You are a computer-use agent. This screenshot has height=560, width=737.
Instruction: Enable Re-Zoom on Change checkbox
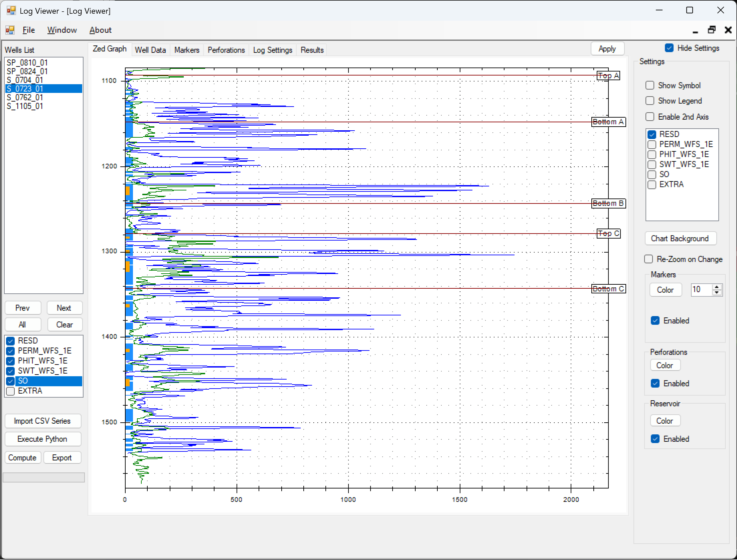pyautogui.click(x=648, y=259)
